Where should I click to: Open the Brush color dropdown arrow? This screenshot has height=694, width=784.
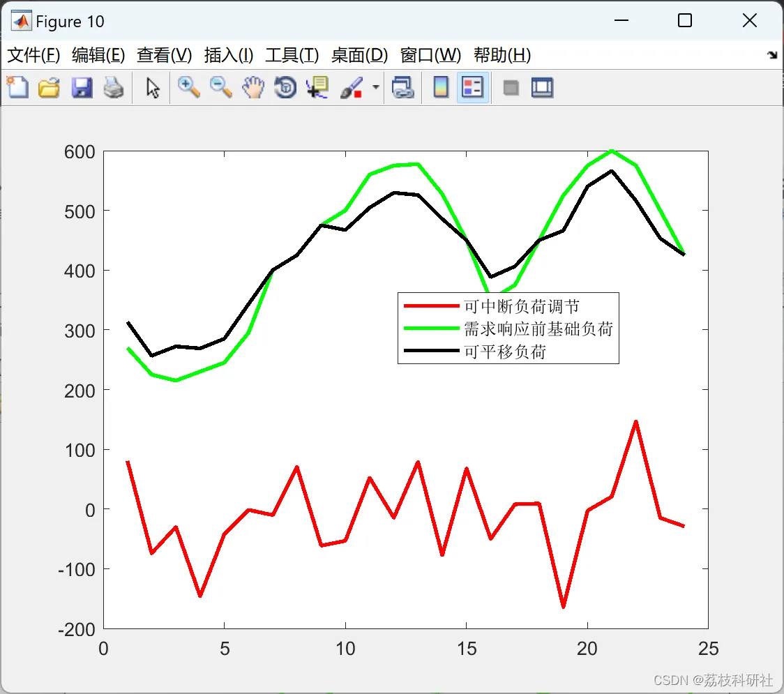[x=375, y=87]
